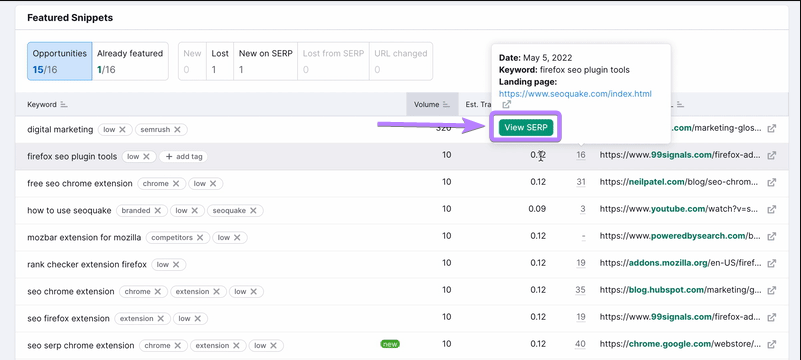This screenshot has height=360, width=801.
Task: Select keyword 'rank checker extension firefox'
Action: coord(87,265)
